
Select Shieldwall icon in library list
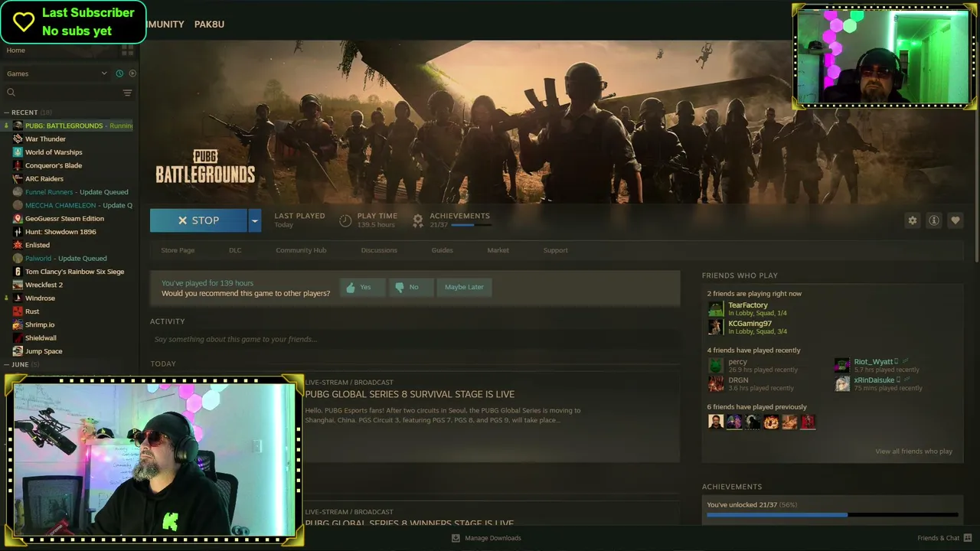pyautogui.click(x=18, y=338)
